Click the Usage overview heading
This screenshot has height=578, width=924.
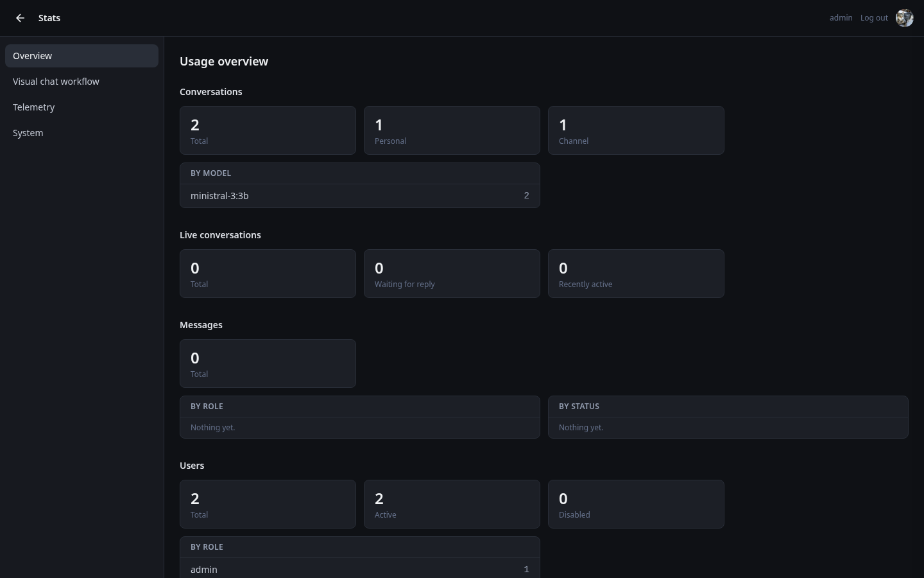[224, 62]
